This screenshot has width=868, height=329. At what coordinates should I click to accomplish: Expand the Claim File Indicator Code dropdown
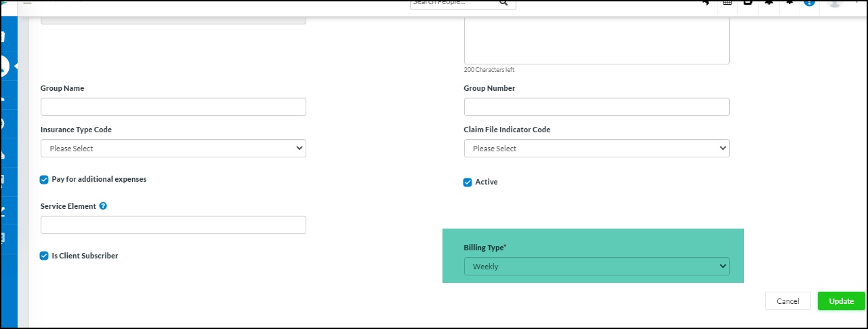pos(596,149)
